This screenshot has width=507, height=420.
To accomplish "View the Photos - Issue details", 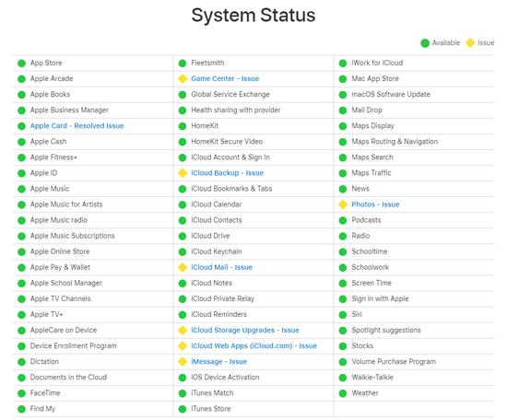I will 375,204.
